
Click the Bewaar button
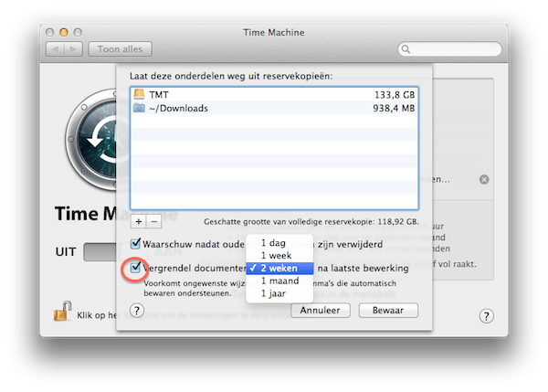coord(388,310)
